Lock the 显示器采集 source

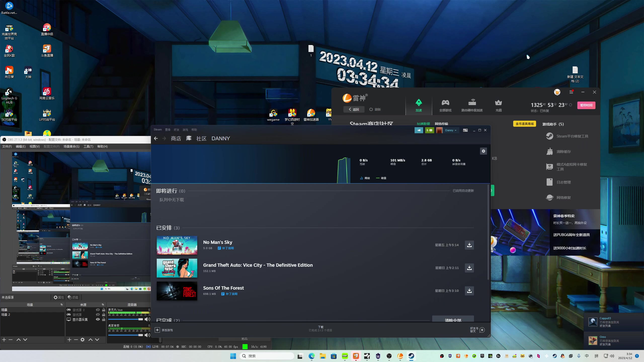click(x=104, y=320)
